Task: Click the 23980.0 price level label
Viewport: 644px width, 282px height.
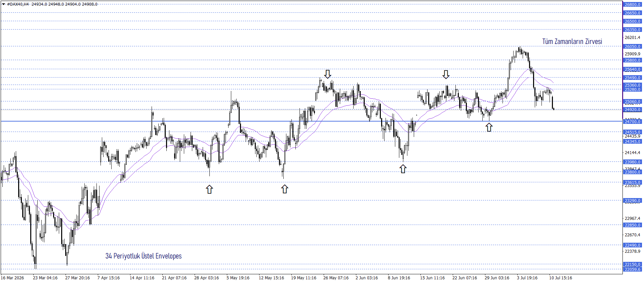Action: coord(633,162)
